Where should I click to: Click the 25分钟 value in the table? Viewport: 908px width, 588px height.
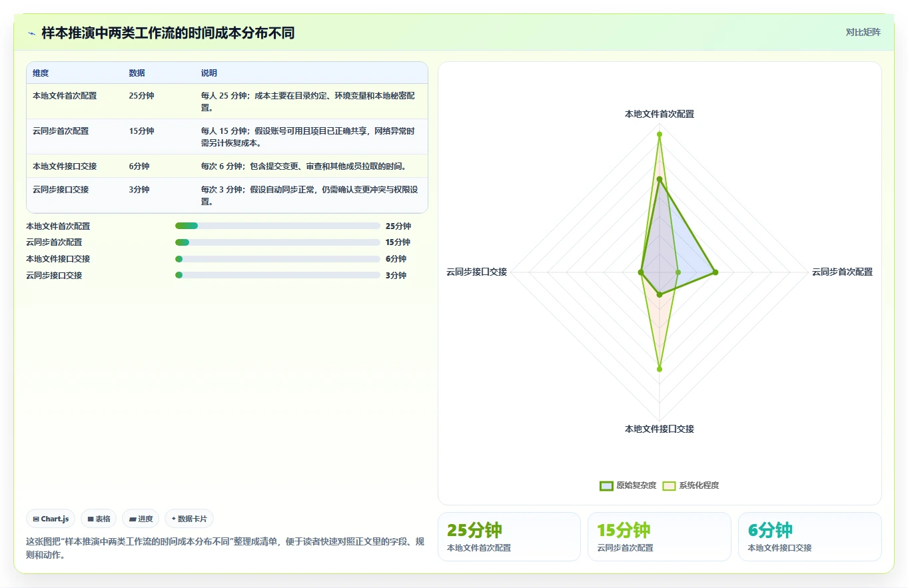coord(141,96)
